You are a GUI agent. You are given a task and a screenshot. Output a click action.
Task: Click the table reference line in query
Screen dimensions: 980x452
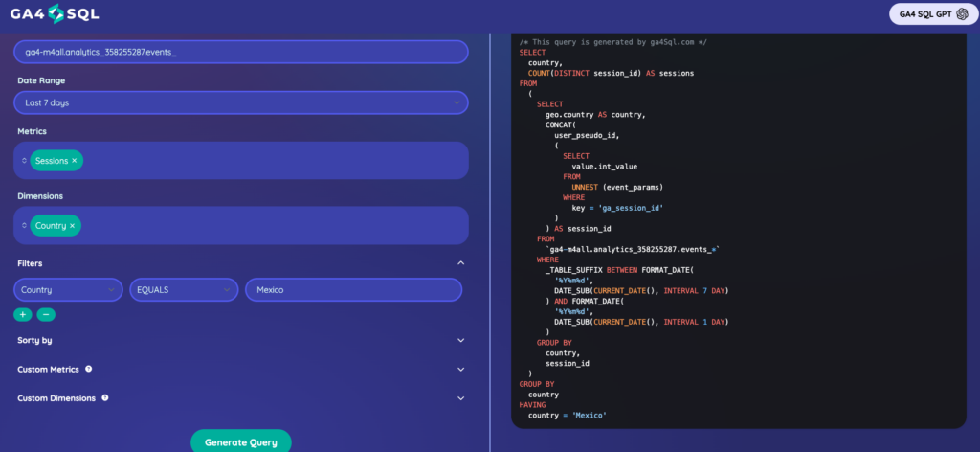[x=634, y=249]
